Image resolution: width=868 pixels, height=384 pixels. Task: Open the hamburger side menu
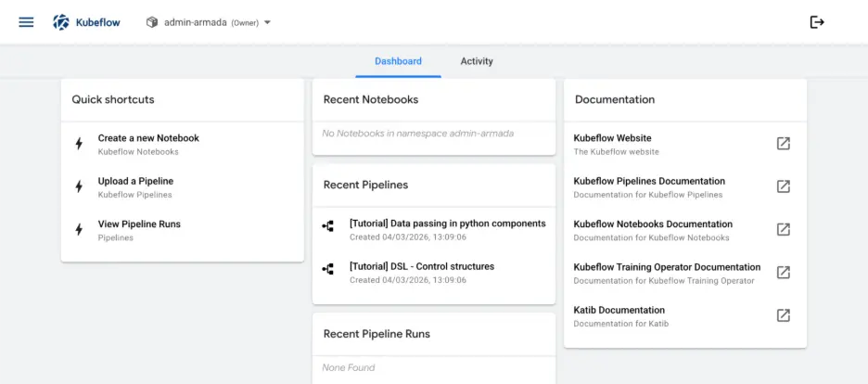pyautogui.click(x=26, y=22)
